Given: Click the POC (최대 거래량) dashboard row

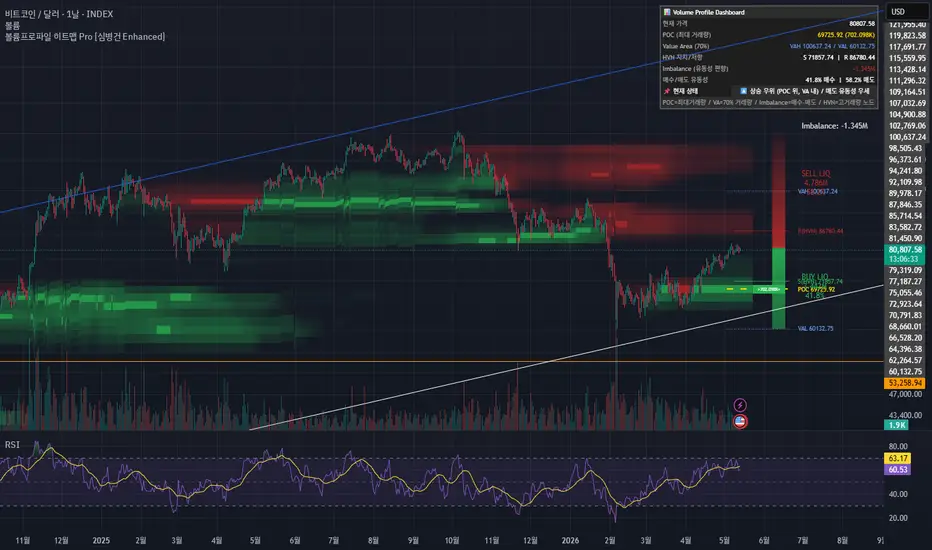Looking at the screenshot, I should coord(769,34).
